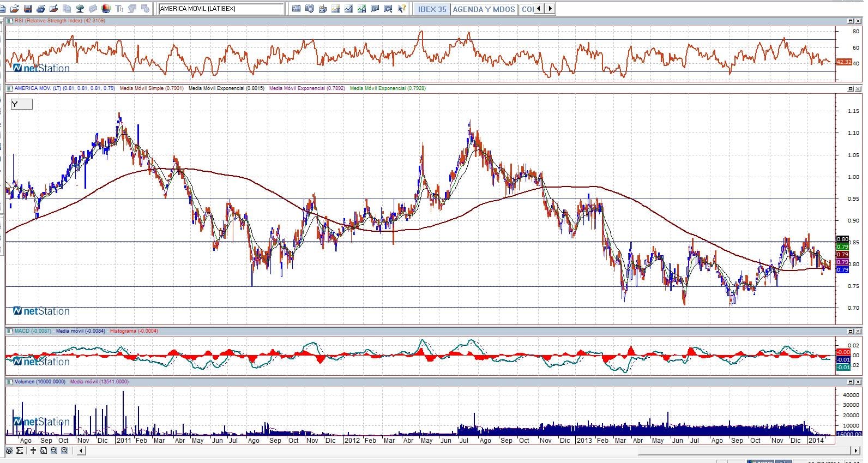Viewport: 868px width, 463px height.
Task: Select the Media Móvil Simple (0.7901) label
Action: click(152, 88)
